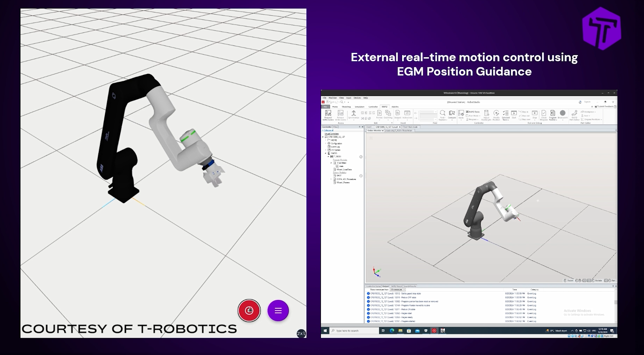644x355 pixels.
Task: Click Sign in at RobotStudio top right
Action: click(x=587, y=102)
